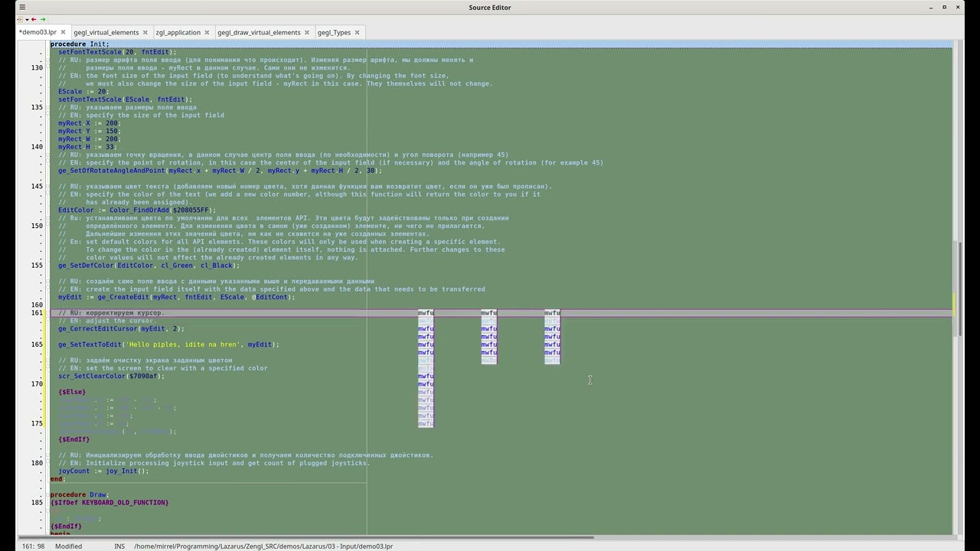Click the 'EditColor := Color_FindOrAdd' line
Viewport: 980px width, 551px height.
[138, 210]
